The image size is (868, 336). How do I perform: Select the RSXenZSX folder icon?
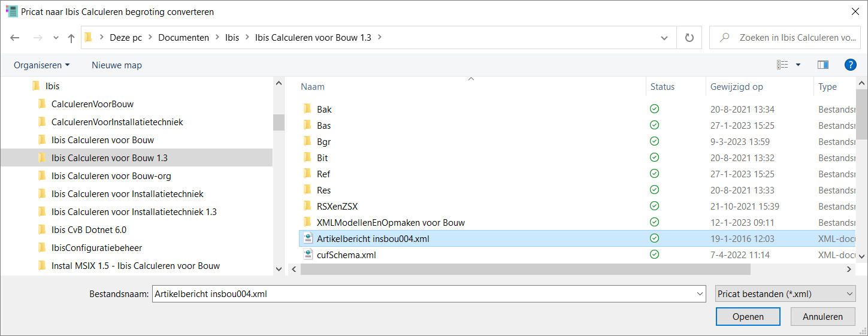(x=308, y=206)
